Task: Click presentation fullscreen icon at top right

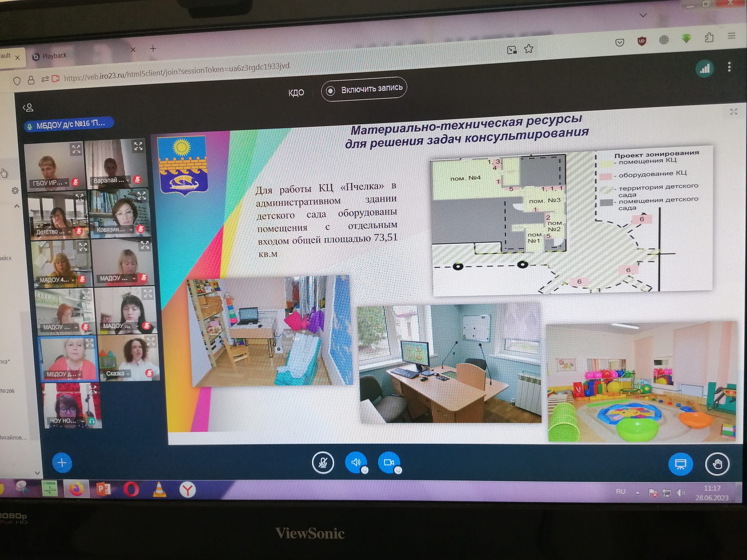Action: (734, 112)
